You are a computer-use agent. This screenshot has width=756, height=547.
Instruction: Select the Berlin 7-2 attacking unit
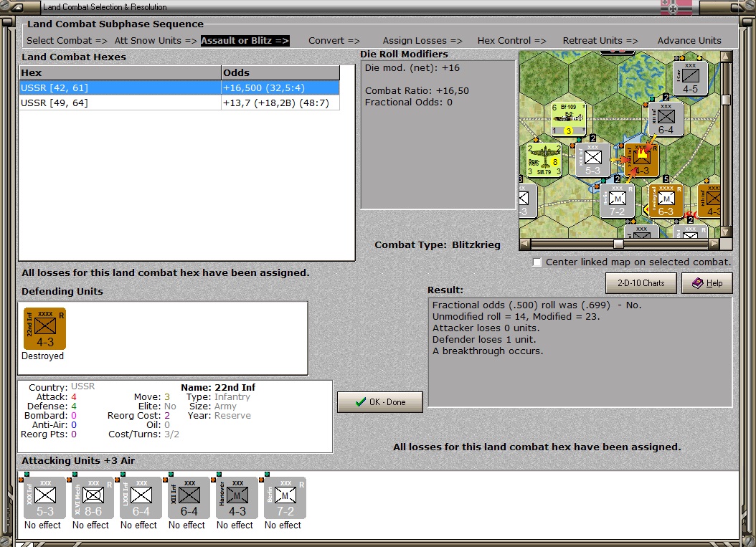[x=285, y=498]
